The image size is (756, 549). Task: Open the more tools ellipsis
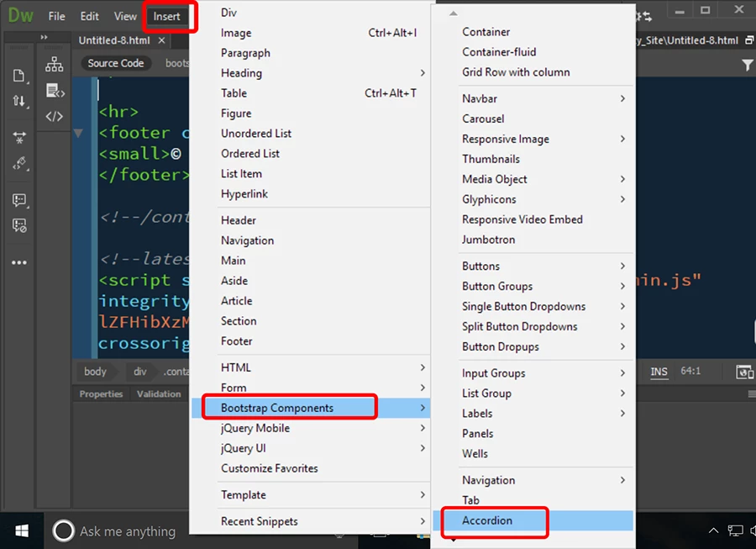tap(19, 262)
